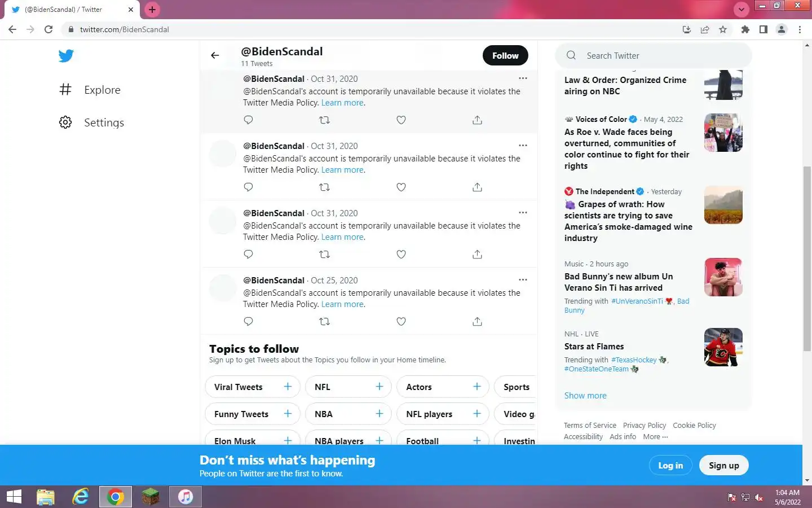Open Chrome three-dot menu

pos(800,29)
